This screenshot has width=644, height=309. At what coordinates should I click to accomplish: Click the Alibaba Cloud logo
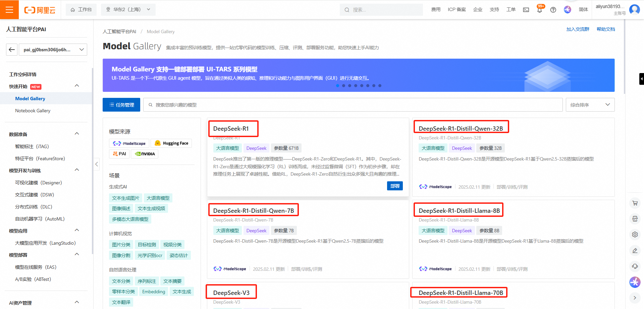[x=40, y=10]
